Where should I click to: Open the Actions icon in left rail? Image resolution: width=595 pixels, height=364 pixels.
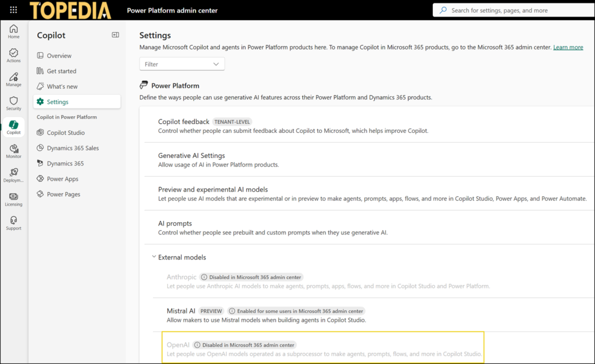tap(14, 53)
